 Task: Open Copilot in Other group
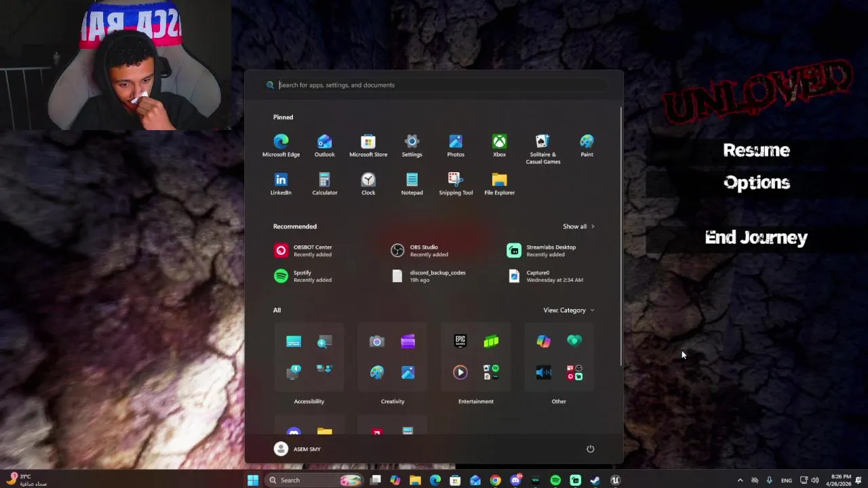(x=544, y=341)
